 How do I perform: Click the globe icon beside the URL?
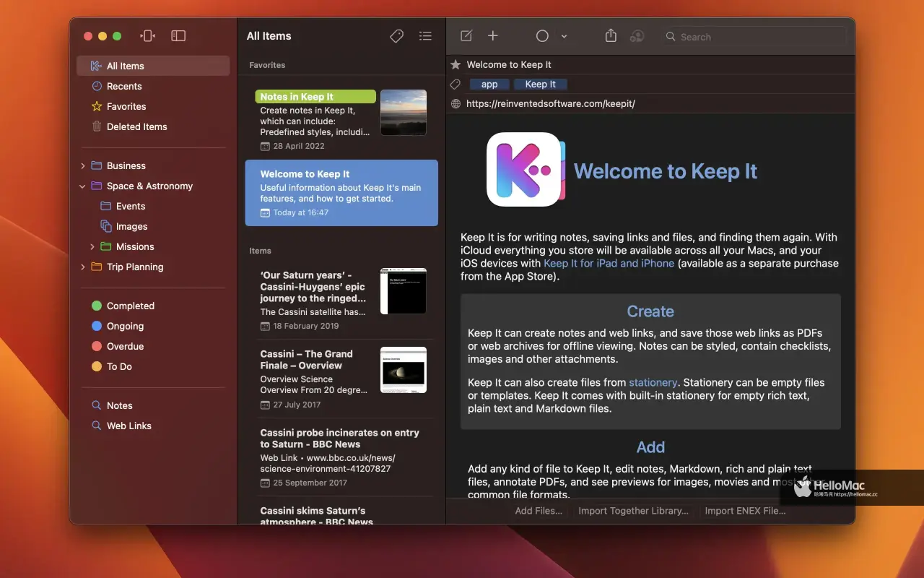point(456,104)
